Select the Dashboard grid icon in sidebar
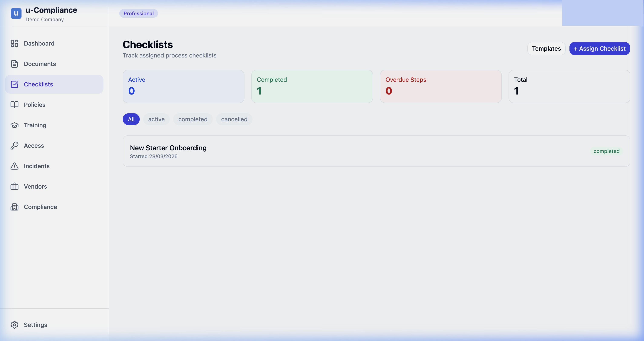 (14, 43)
